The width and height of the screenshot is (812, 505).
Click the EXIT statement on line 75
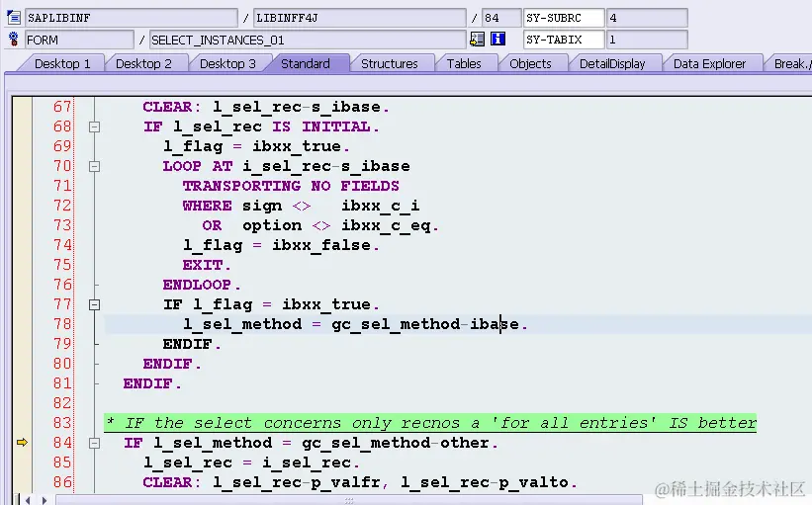click(207, 265)
